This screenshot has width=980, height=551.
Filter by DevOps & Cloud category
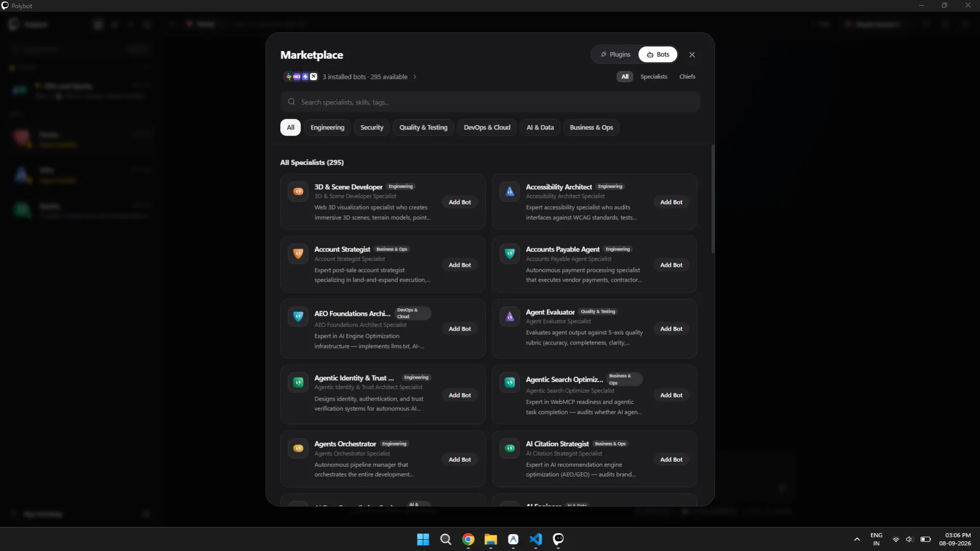pos(487,128)
